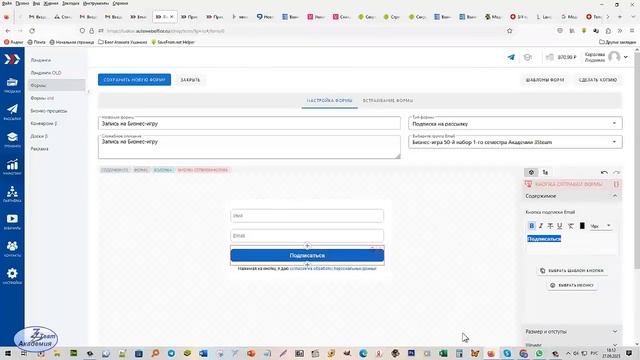Redo the last form edit

click(x=616, y=172)
